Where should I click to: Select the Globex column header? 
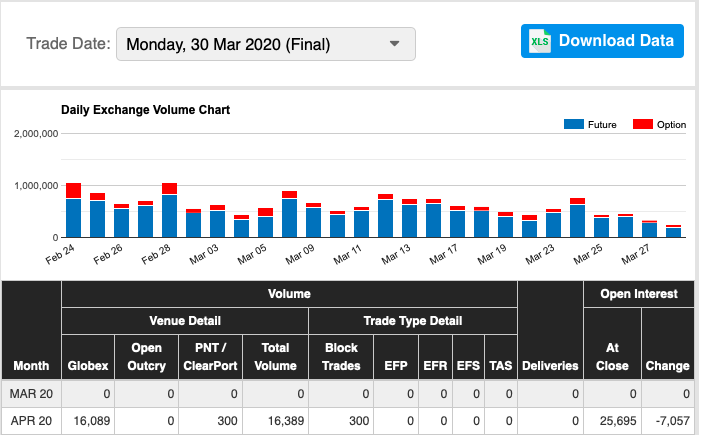(x=87, y=365)
